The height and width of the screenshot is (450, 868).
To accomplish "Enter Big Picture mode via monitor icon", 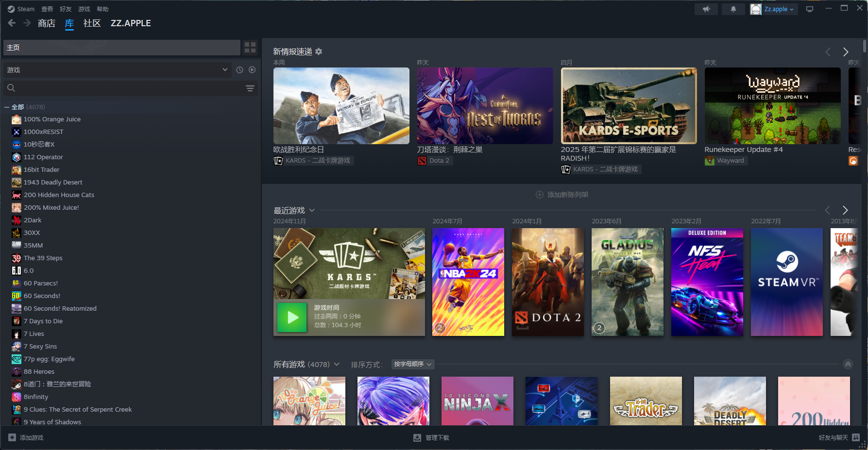I will click(x=810, y=9).
